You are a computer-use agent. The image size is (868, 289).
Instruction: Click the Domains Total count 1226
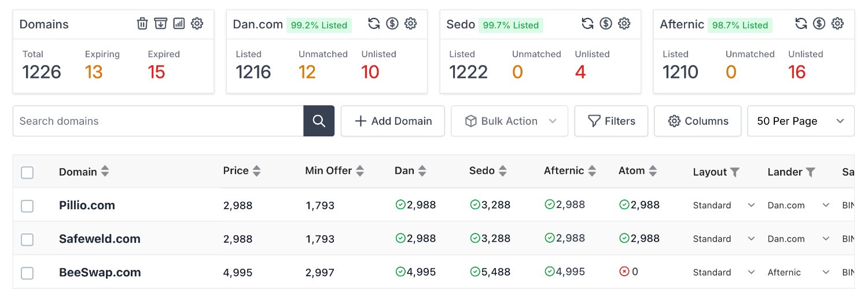tap(42, 72)
